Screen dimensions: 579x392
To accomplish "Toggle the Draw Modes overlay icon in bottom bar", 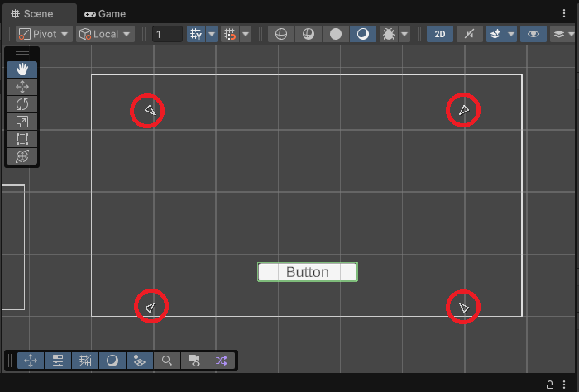I will coord(112,361).
